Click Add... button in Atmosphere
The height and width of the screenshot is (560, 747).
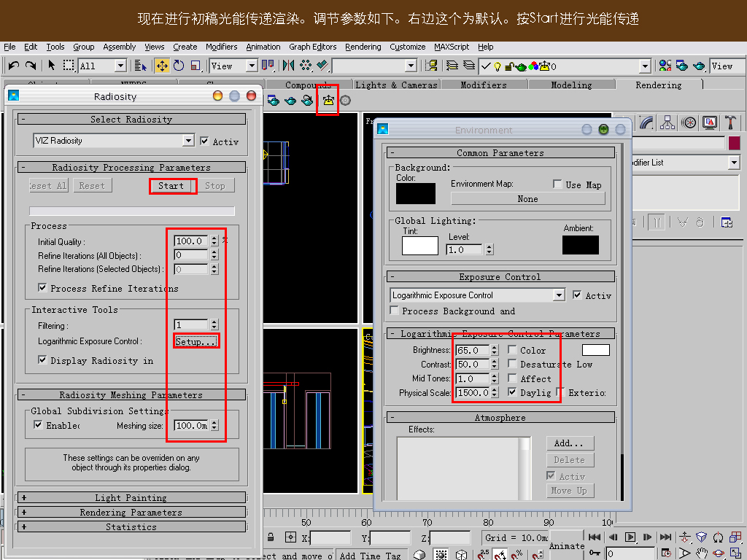click(570, 443)
